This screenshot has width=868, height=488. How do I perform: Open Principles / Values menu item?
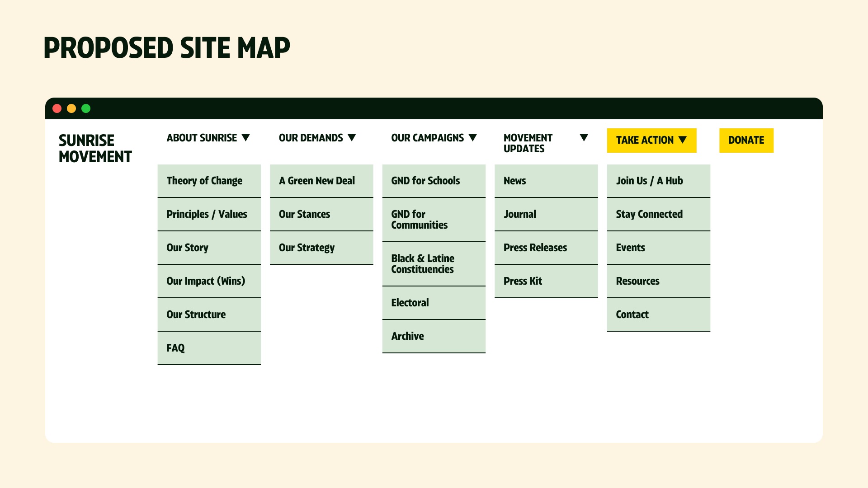point(209,214)
